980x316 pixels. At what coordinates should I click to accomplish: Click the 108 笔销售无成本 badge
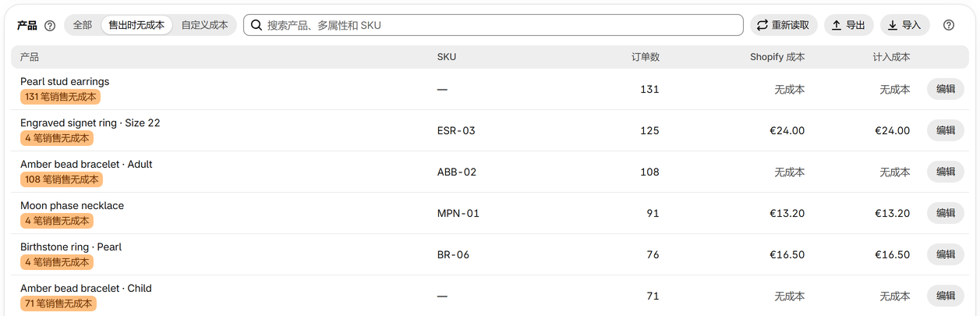62,179
